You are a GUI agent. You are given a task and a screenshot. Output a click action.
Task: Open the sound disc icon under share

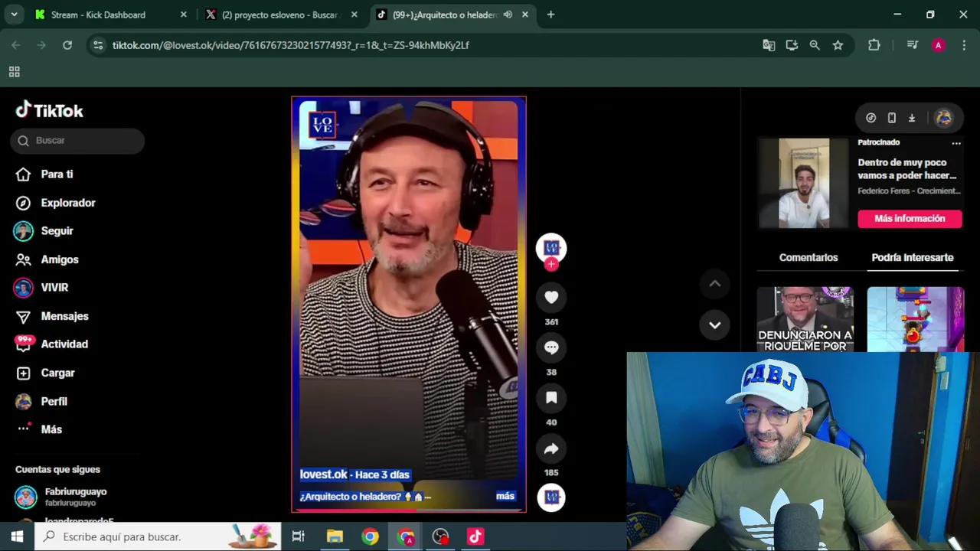tap(551, 497)
